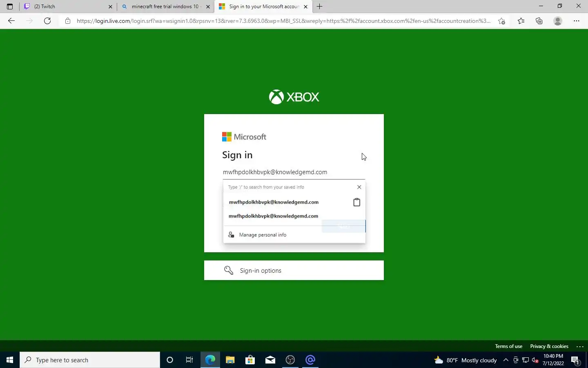Click the clipboard icon beside saved email
Screen dimensions: 588x368
point(356,202)
